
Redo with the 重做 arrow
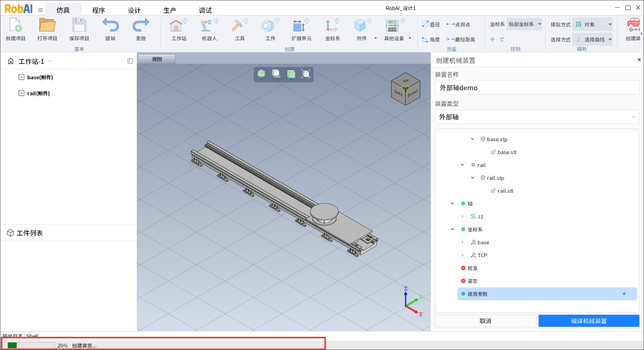141,25
